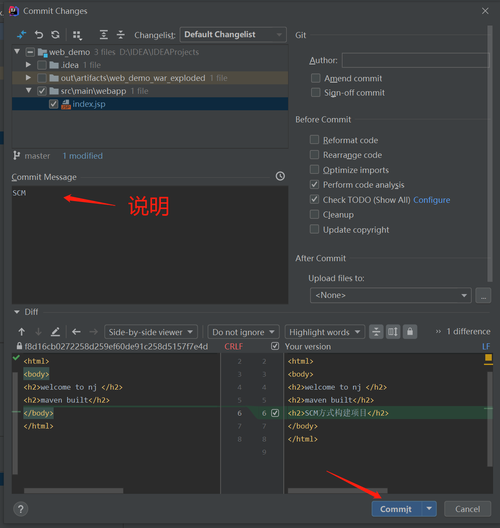Screen dimensions: 500x528
Task: Open the Default Changelist dropdown
Action: coord(233,35)
